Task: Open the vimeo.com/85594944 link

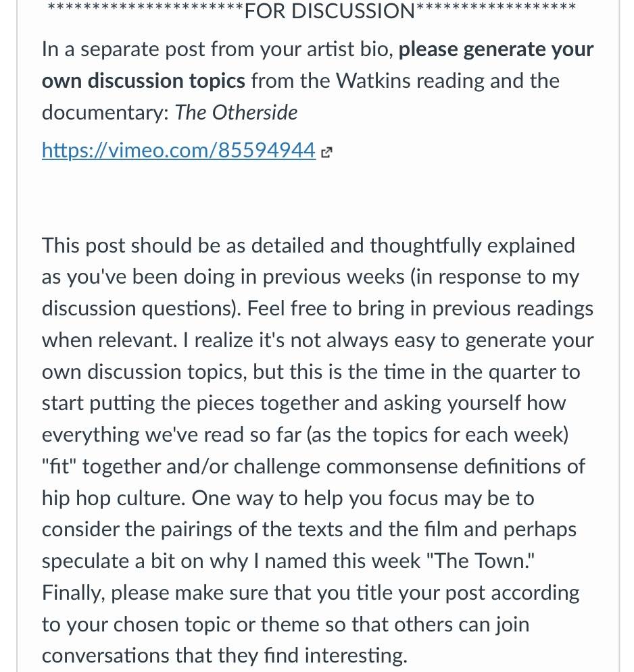Action: tap(178, 151)
